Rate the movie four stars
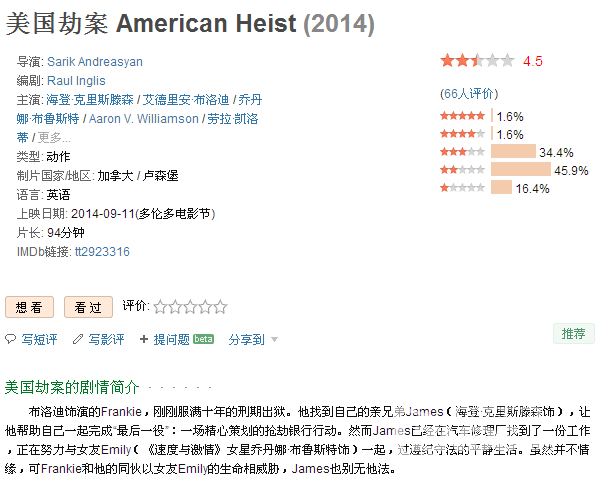This screenshot has width=603, height=492. point(205,307)
